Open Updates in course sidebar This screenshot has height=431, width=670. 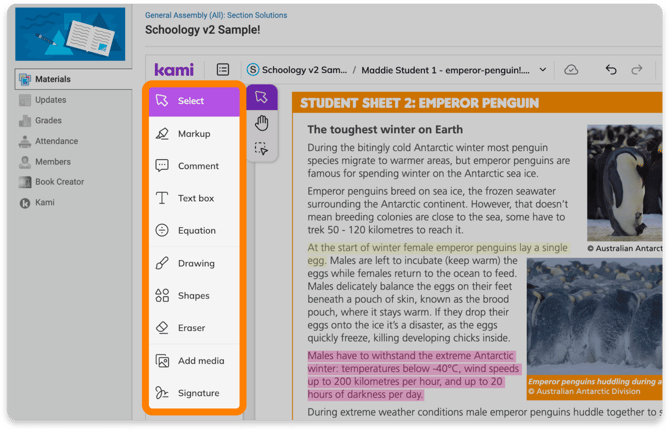[x=50, y=100]
